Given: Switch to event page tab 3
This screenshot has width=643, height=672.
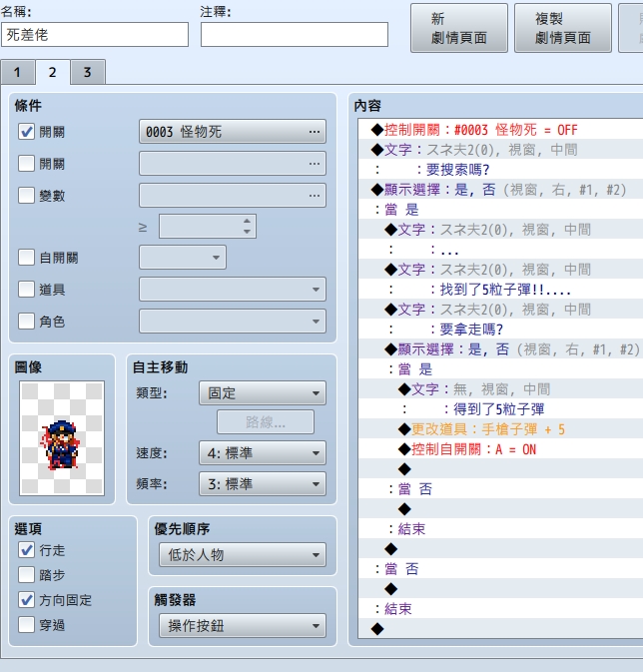Looking at the screenshot, I should [88, 72].
